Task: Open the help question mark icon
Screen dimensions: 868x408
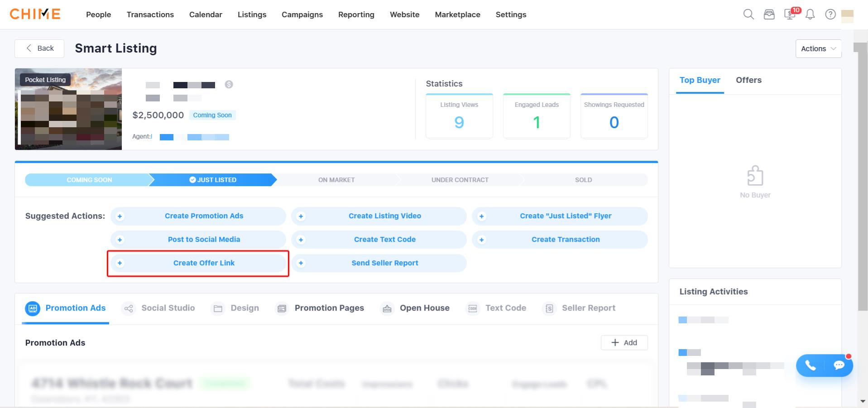Action: 830,14
